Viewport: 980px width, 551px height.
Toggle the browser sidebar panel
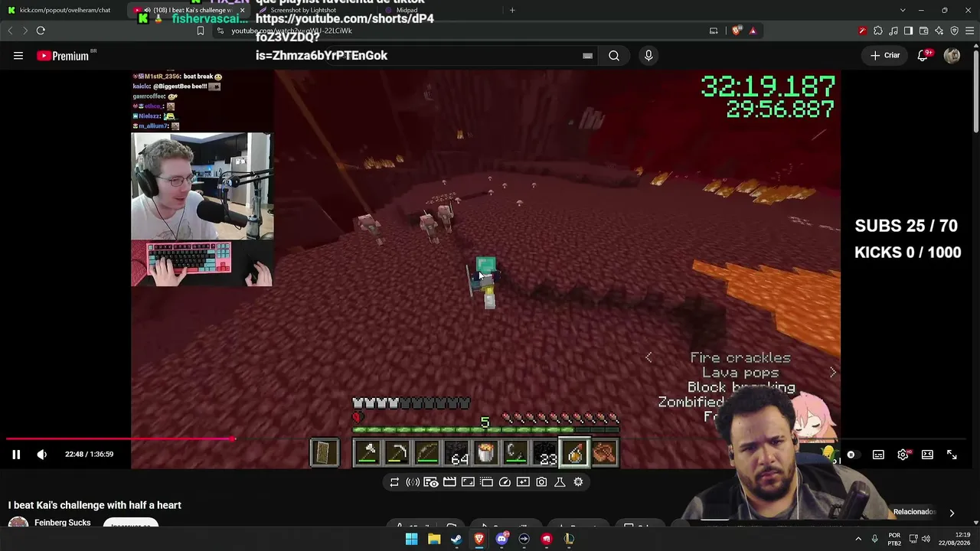(908, 31)
